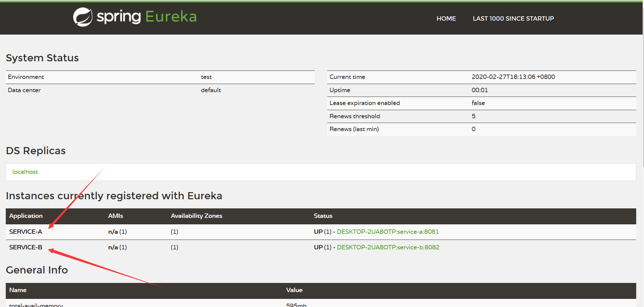The image size is (644, 307).
Task: Select the Data center label cell
Action: coord(24,90)
